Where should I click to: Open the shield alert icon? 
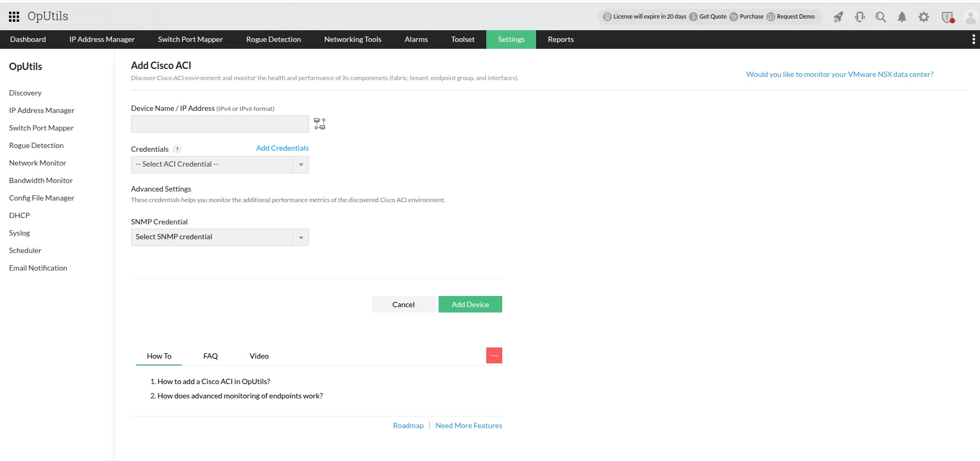tap(948, 18)
